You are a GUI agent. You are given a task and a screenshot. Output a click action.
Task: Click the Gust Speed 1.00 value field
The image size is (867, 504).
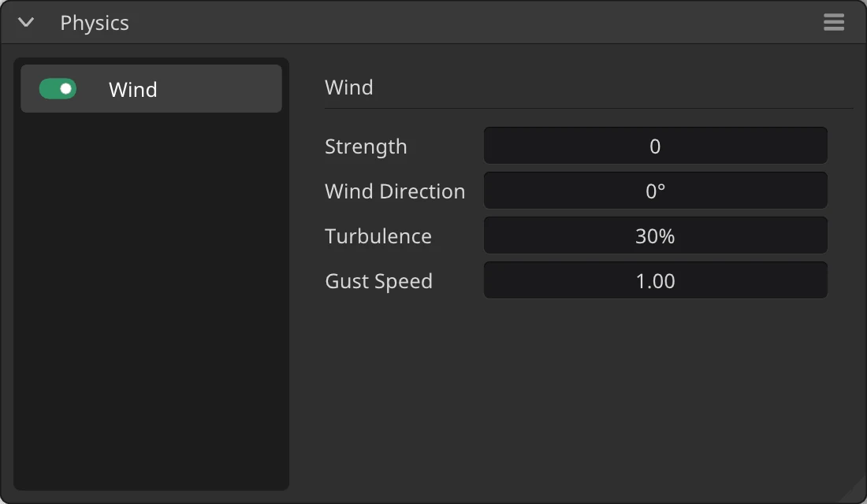[655, 280]
